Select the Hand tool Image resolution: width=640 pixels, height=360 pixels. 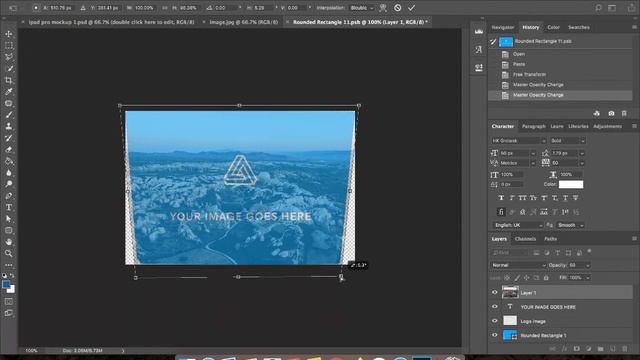[x=9, y=242]
